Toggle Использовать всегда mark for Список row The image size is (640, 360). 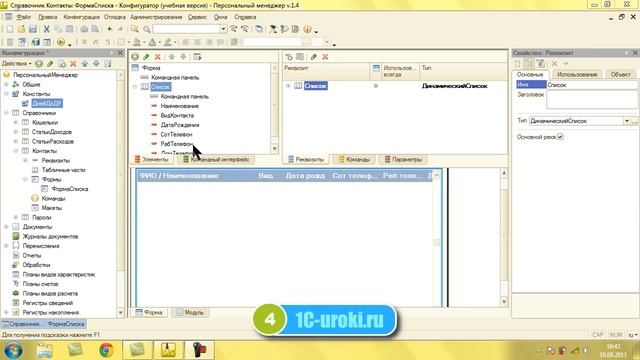[x=376, y=86]
